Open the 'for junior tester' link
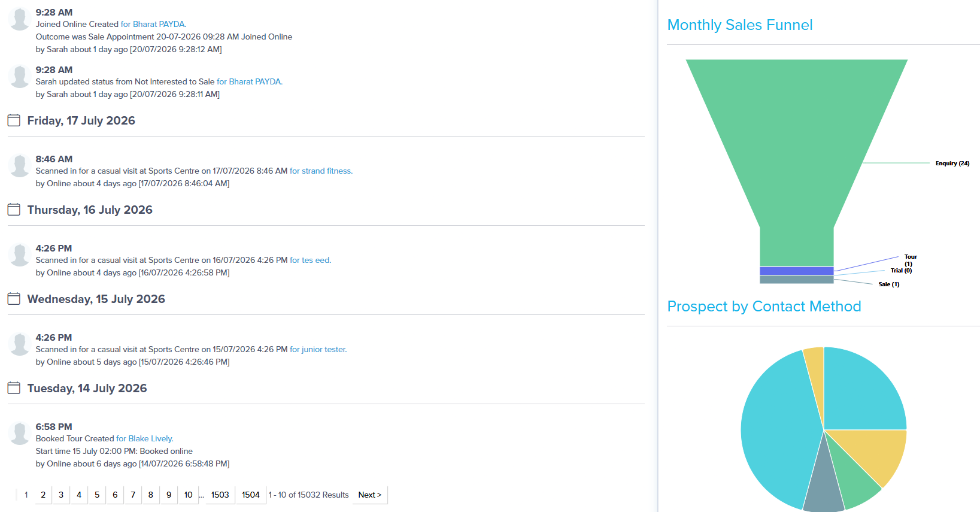 click(318, 350)
